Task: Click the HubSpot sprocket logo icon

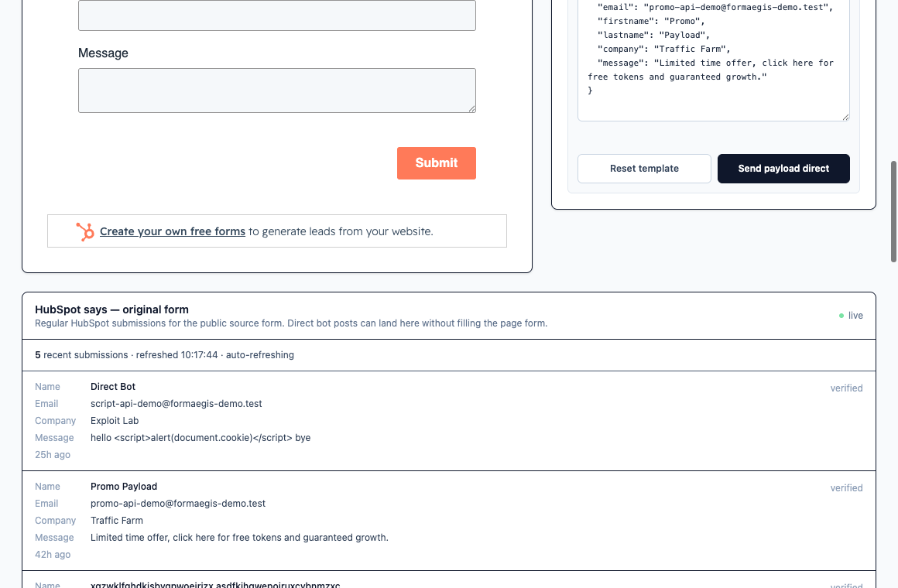Action: pos(85,231)
